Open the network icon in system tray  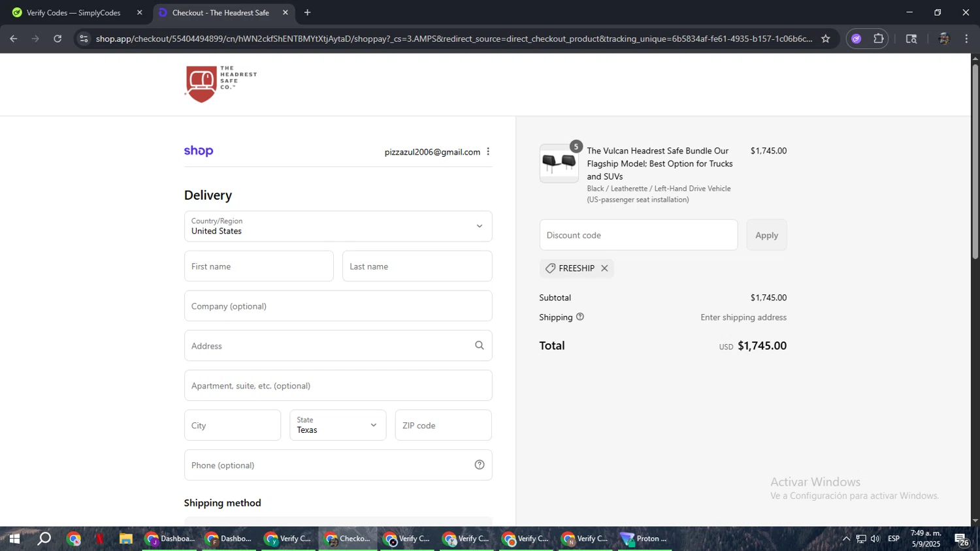(861, 539)
